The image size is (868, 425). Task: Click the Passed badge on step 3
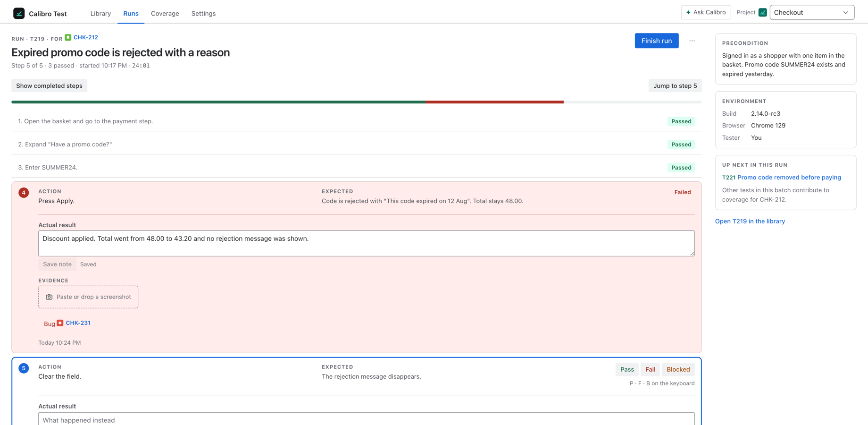pyautogui.click(x=681, y=168)
